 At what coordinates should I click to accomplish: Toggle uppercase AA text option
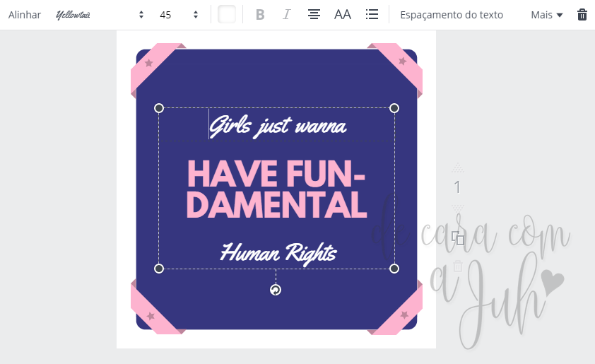tap(342, 14)
